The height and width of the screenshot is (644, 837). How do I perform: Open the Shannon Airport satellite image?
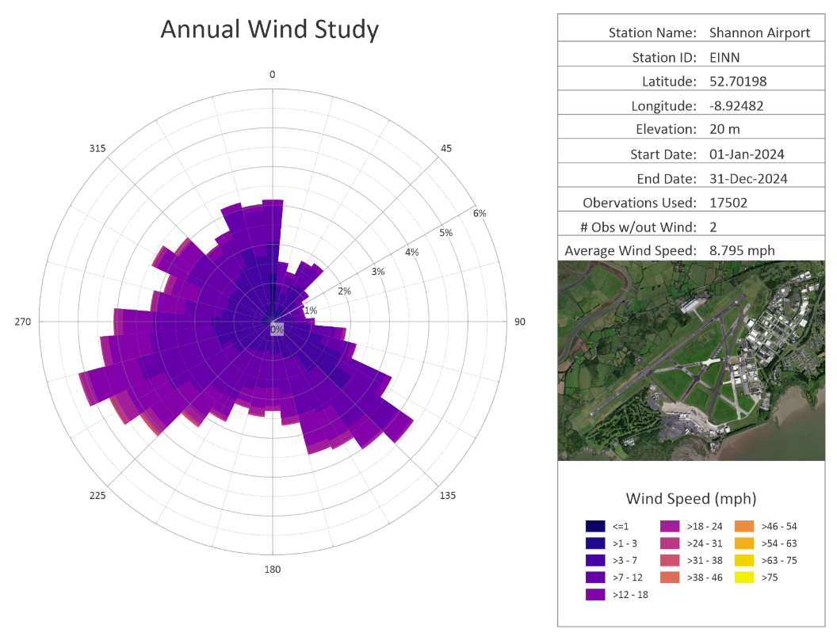click(690, 360)
